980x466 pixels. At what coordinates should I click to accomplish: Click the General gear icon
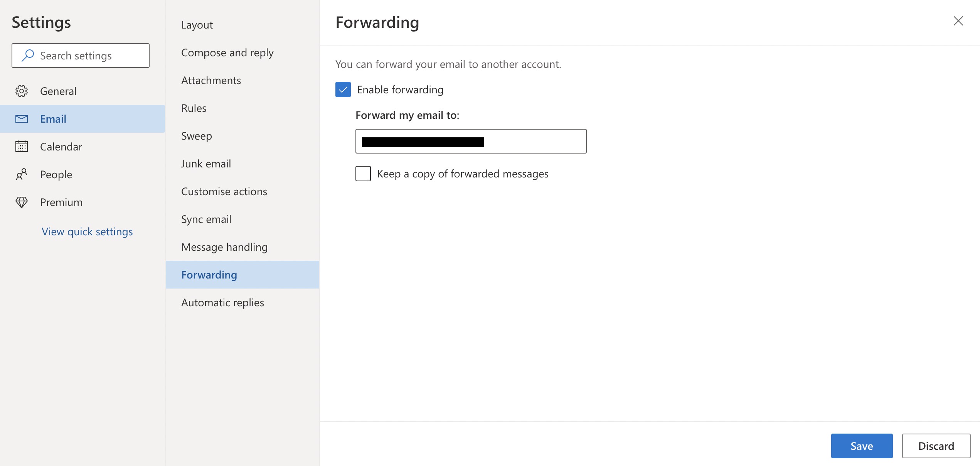[x=22, y=91]
